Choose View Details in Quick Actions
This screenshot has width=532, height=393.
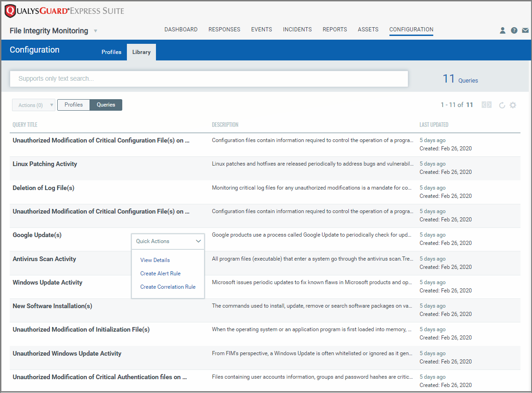[155, 260]
